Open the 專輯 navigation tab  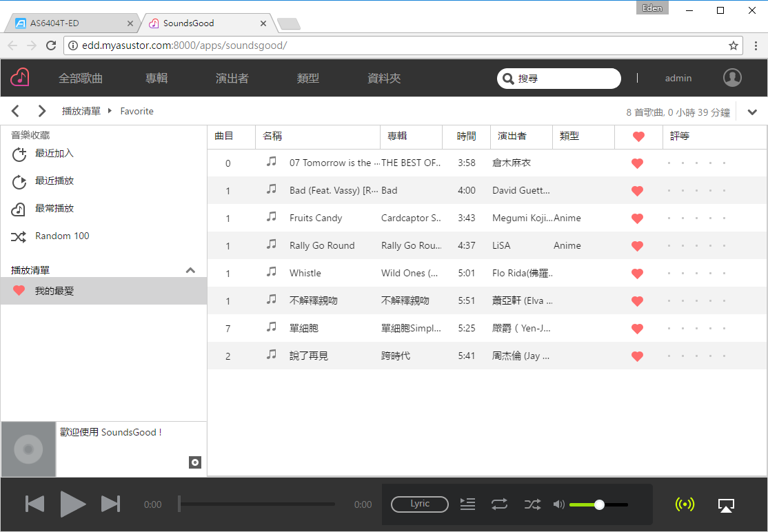tap(156, 79)
